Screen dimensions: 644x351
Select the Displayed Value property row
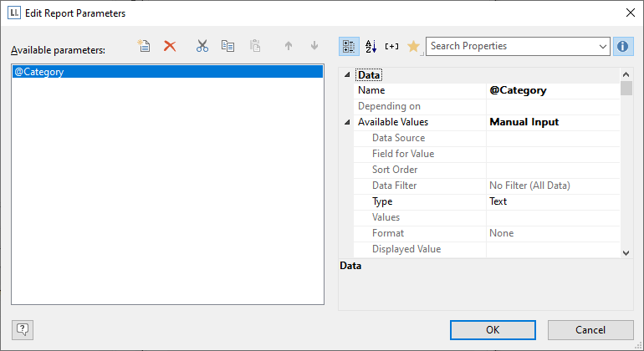[x=487, y=249]
